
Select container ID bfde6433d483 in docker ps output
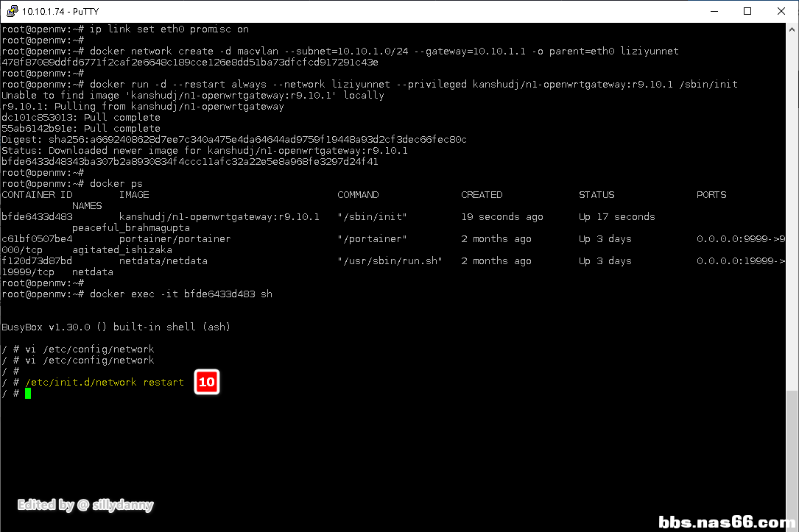pos(37,217)
